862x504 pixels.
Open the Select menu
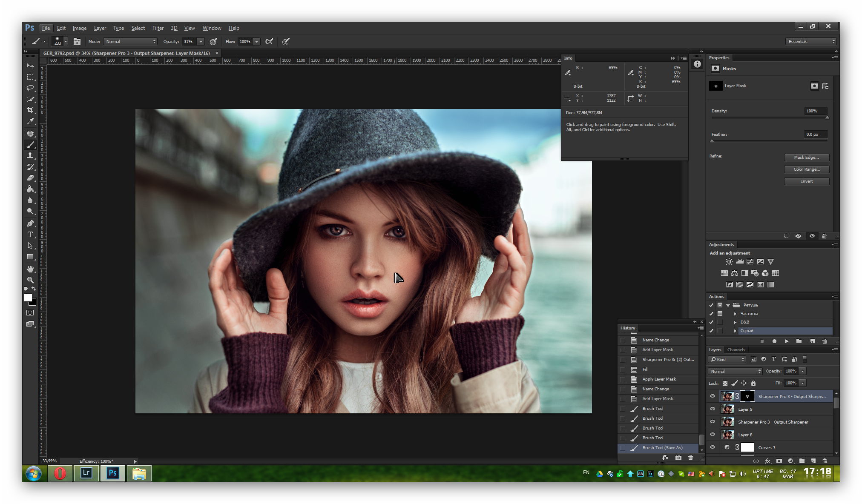coord(138,28)
